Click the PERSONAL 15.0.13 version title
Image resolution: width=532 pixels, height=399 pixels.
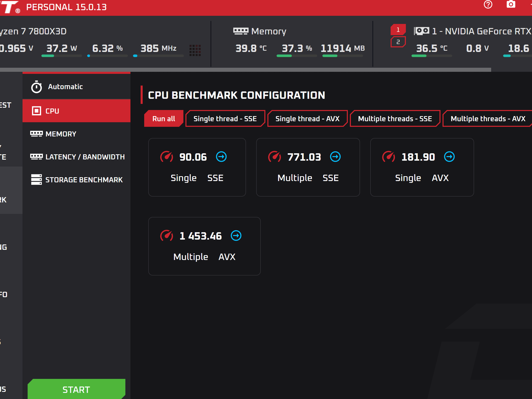click(x=66, y=7)
